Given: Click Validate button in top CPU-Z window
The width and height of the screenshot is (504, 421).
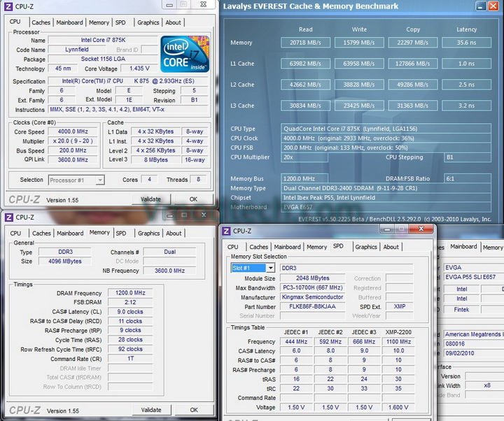Looking at the screenshot, I should coord(150,199).
